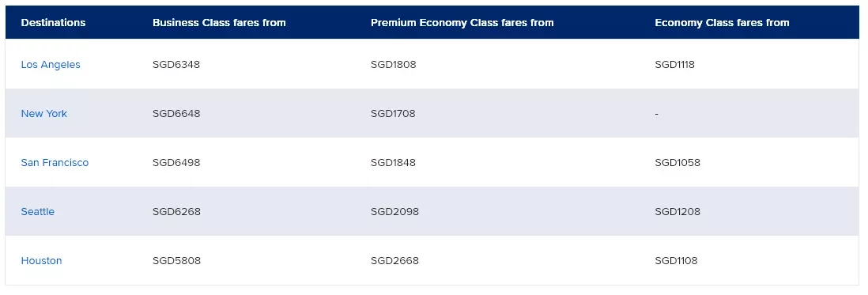Open the Seattle destination link

click(x=38, y=211)
